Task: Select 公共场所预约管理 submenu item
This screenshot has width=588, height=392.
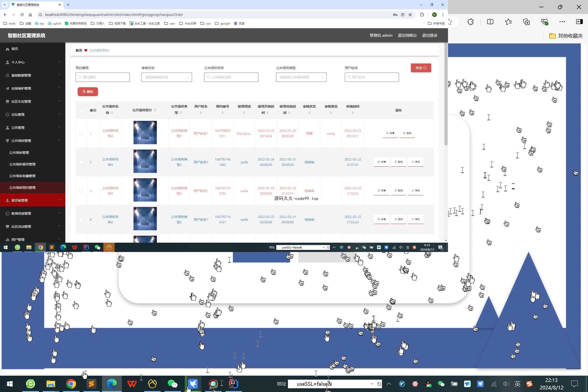Action: pos(32,188)
